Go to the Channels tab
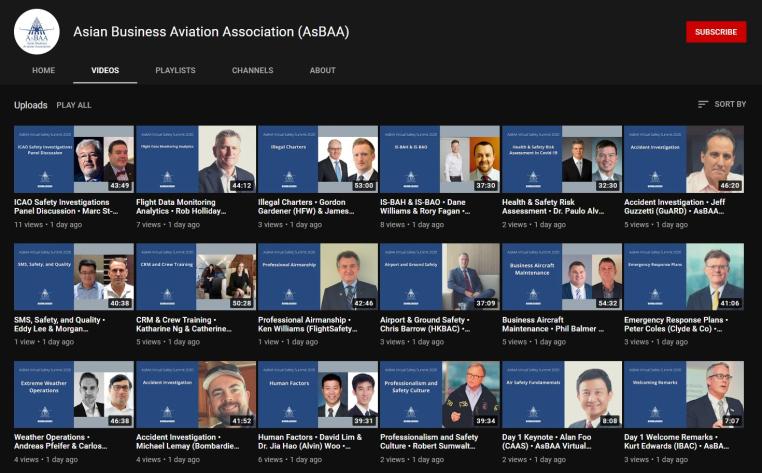Screen dimensions: 762x473 pyautogui.click(x=252, y=71)
